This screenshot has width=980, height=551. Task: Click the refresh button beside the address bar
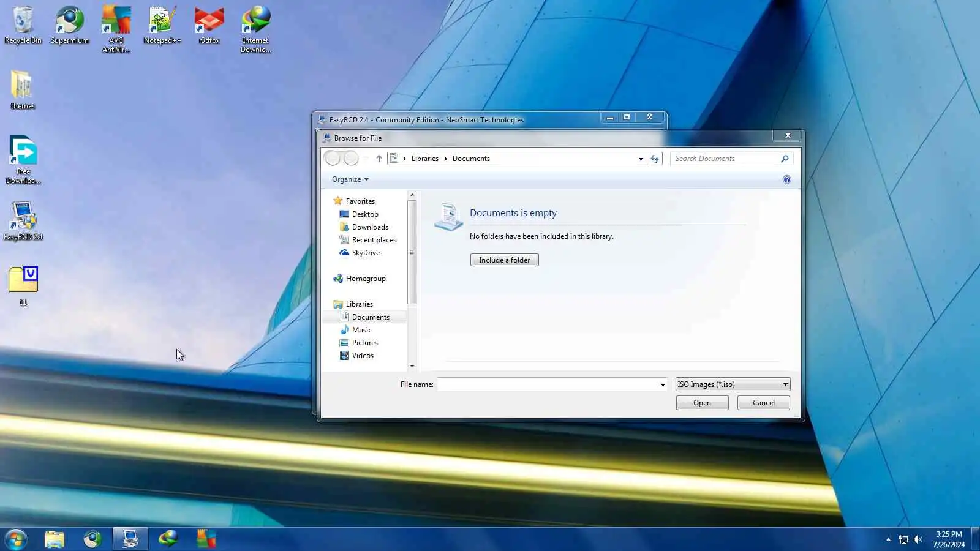point(655,159)
